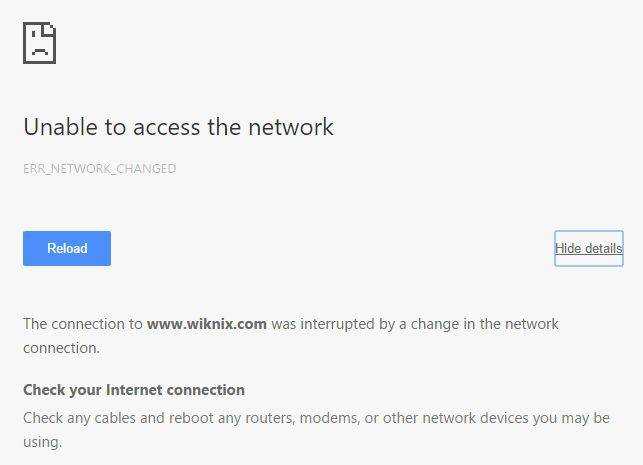
Task: Click the ERR_NETWORK_CHANGED error code
Action: coord(100,169)
